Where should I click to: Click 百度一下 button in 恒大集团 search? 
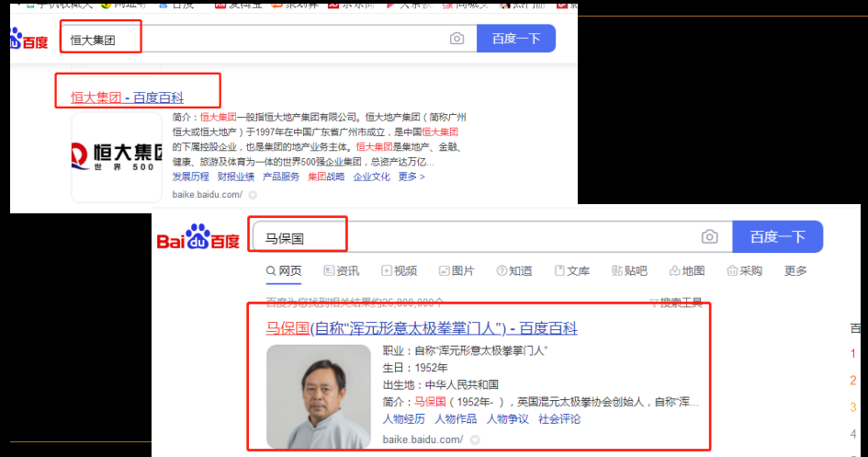(516, 39)
